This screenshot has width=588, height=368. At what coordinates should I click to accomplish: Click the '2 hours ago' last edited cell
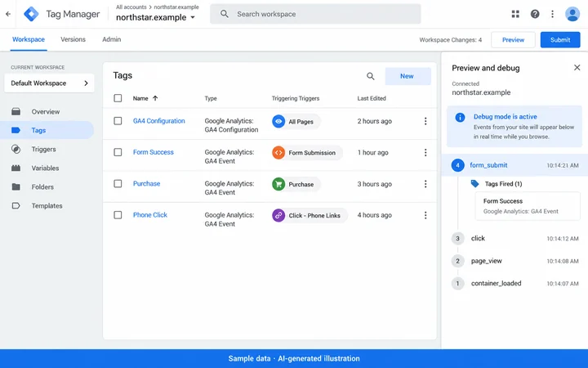coord(374,121)
